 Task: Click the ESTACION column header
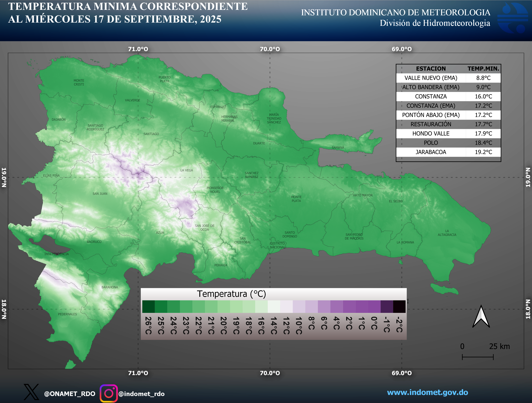[x=431, y=69]
